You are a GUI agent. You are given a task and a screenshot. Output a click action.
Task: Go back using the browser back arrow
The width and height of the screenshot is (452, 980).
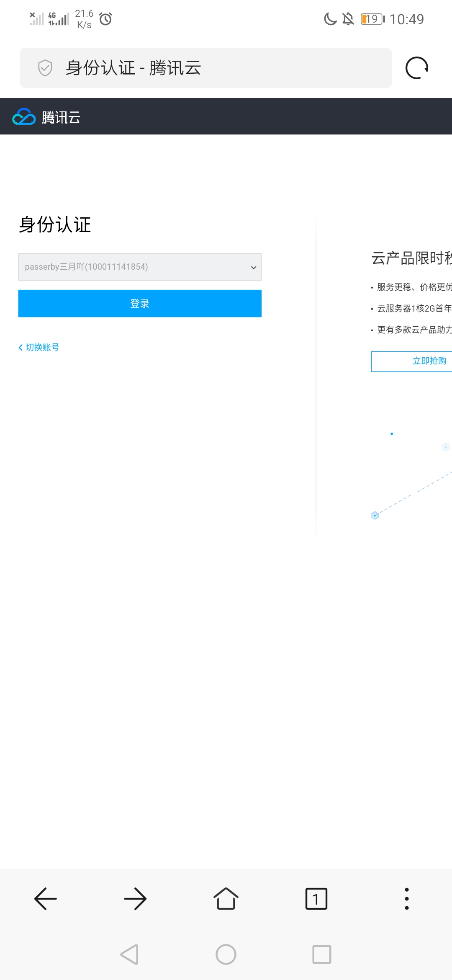[46, 899]
